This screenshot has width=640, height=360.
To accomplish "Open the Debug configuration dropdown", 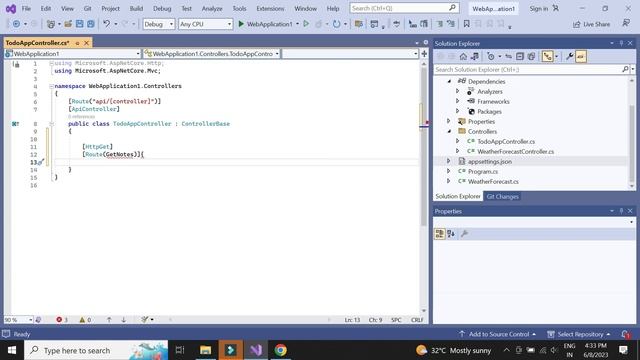I will [x=159, y=24].
